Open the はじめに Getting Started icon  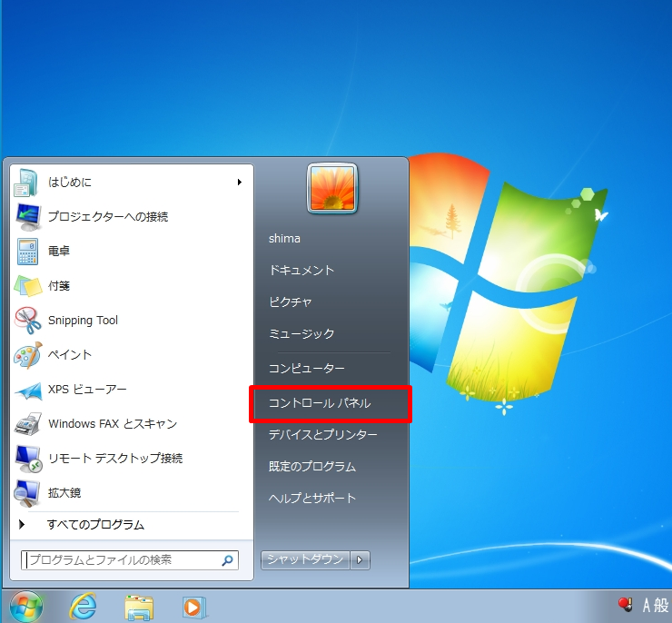(27, 183)
